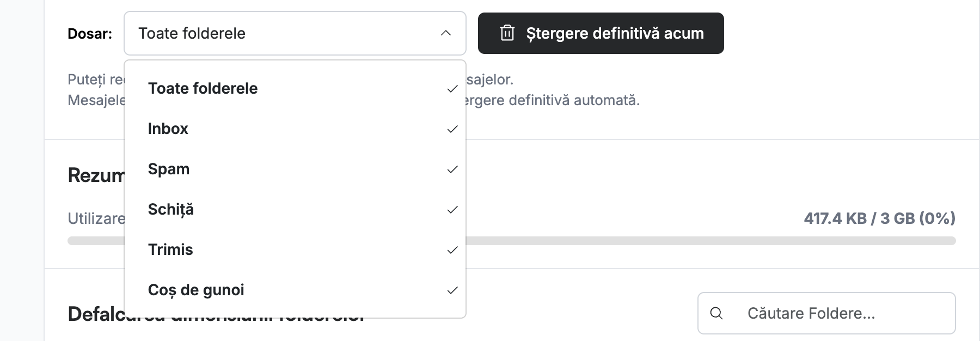
Task: Click checkmark icon for Toate folderele
Action: point(452,89)
